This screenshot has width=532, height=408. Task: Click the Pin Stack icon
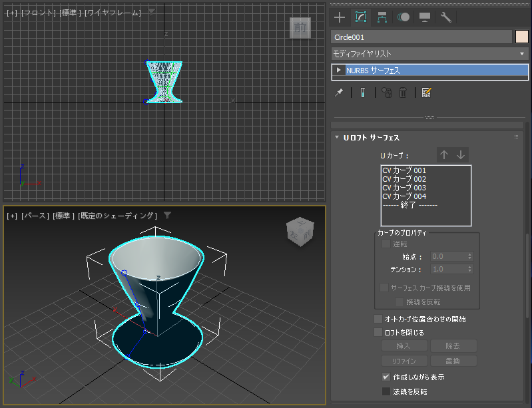(339, 93)
